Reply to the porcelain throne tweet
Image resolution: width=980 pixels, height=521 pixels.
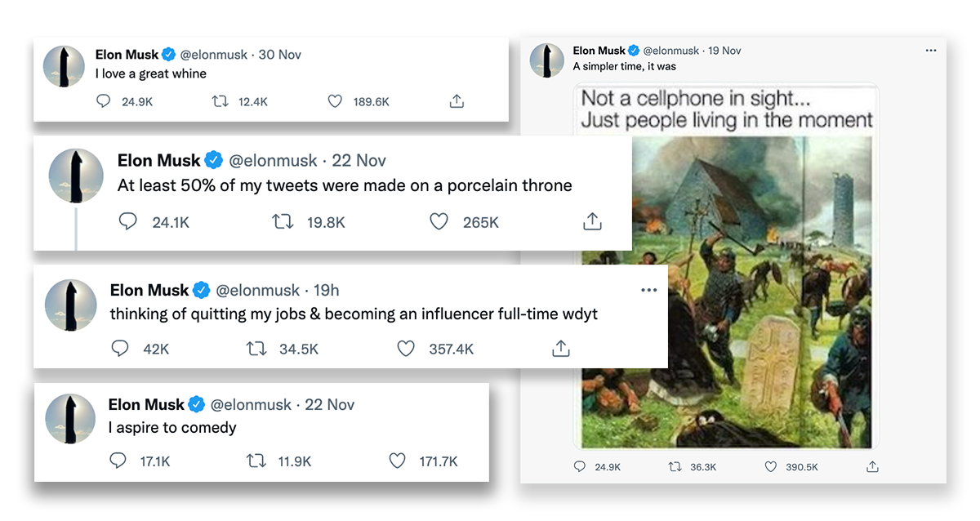128,221
